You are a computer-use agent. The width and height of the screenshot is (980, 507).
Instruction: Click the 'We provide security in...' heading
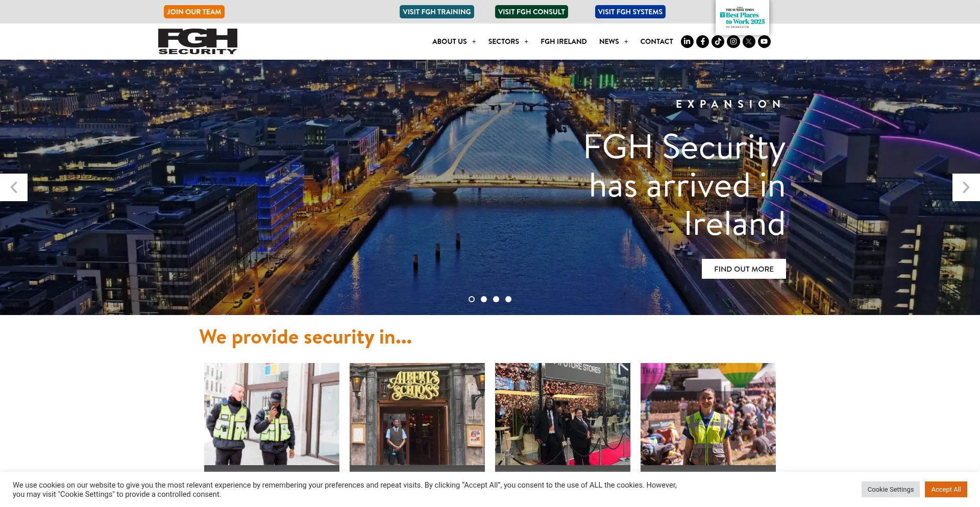(x=305, y=337)
